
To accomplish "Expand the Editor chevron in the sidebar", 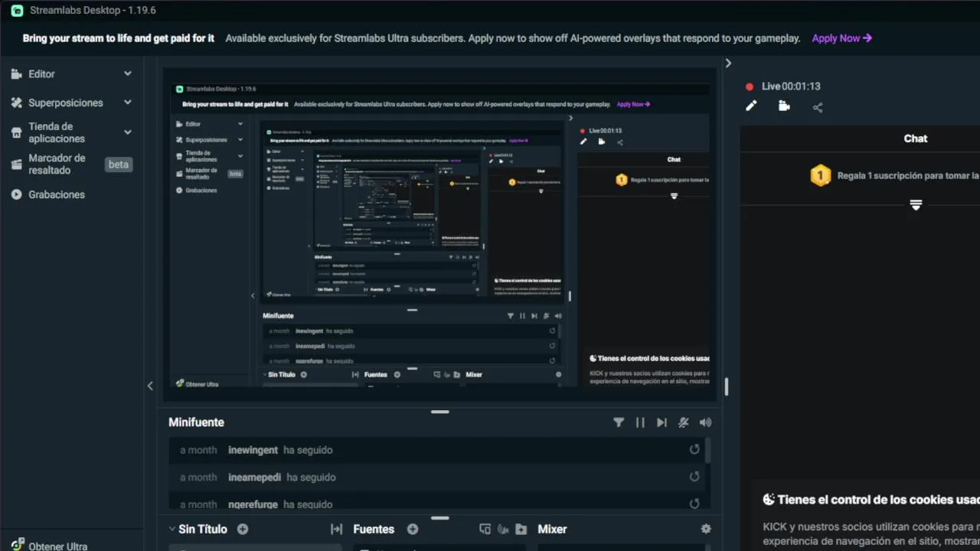I will tap(128, 73).
